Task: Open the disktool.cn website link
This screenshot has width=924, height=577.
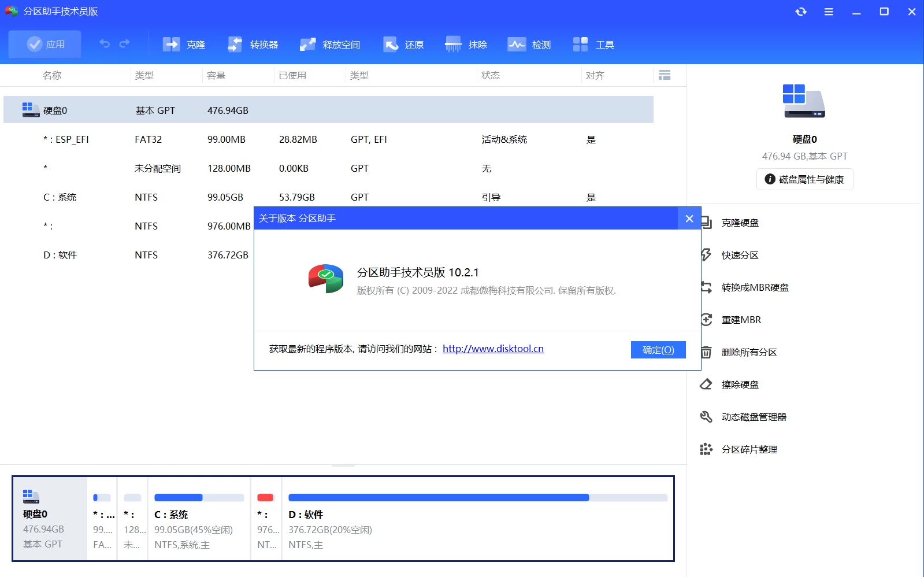Action: pos(493,349)
